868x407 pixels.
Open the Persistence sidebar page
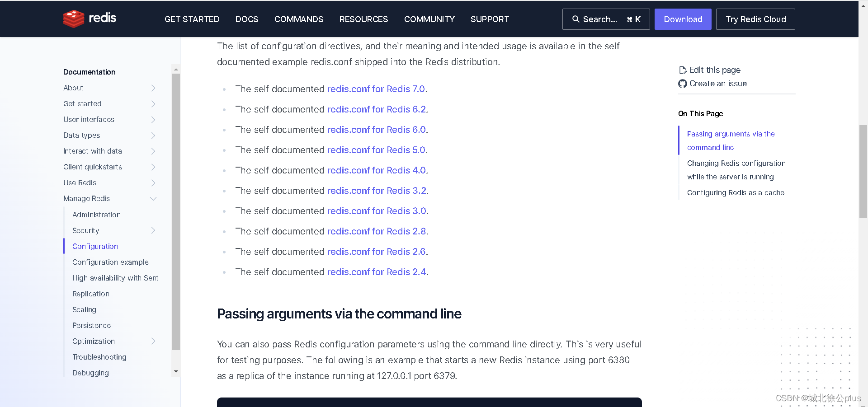pos(91,325)
